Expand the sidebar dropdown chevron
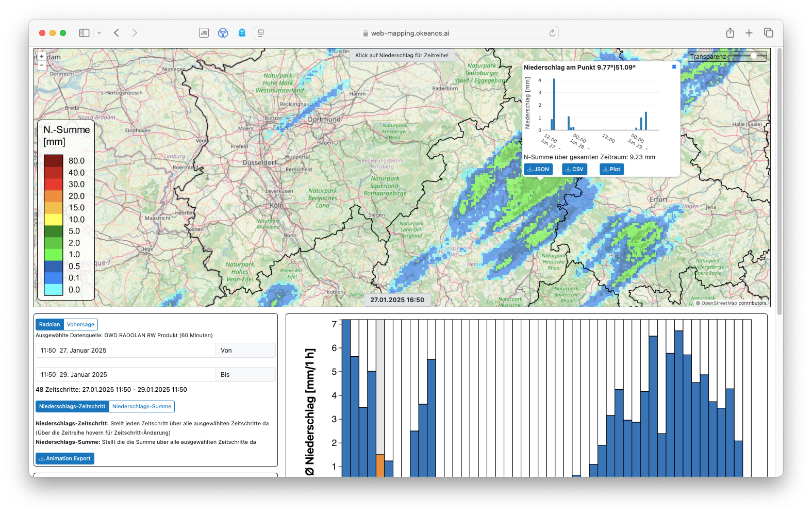Viewport: 812px width, 515px height. click(100, 33)
